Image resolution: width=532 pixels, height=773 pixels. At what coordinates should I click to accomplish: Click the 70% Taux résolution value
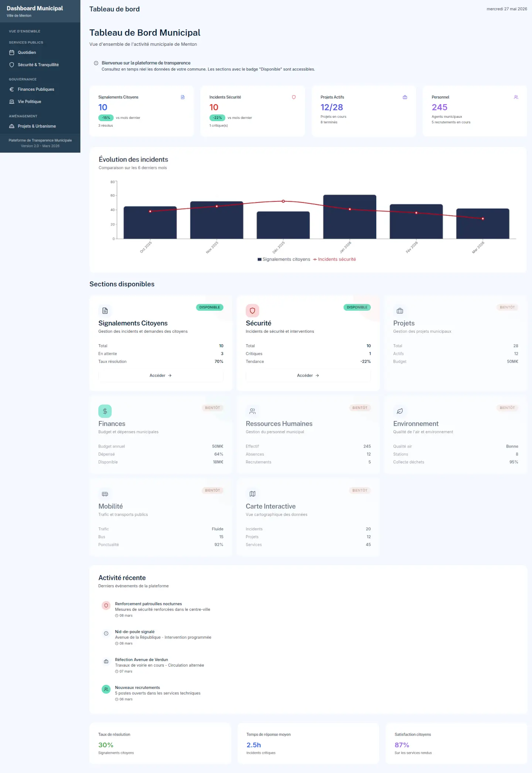click(219, 362)
